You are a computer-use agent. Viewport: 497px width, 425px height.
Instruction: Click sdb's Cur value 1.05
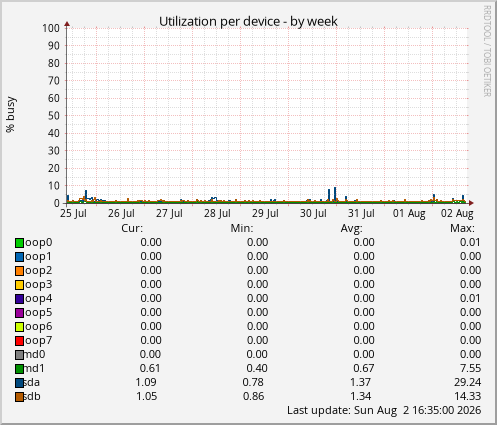[x=146, y=396]
